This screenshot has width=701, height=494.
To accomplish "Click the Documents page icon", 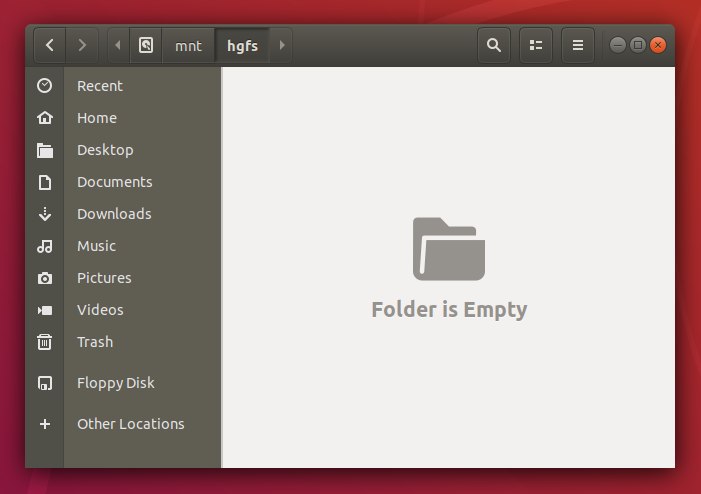I will tap(45, 182).
